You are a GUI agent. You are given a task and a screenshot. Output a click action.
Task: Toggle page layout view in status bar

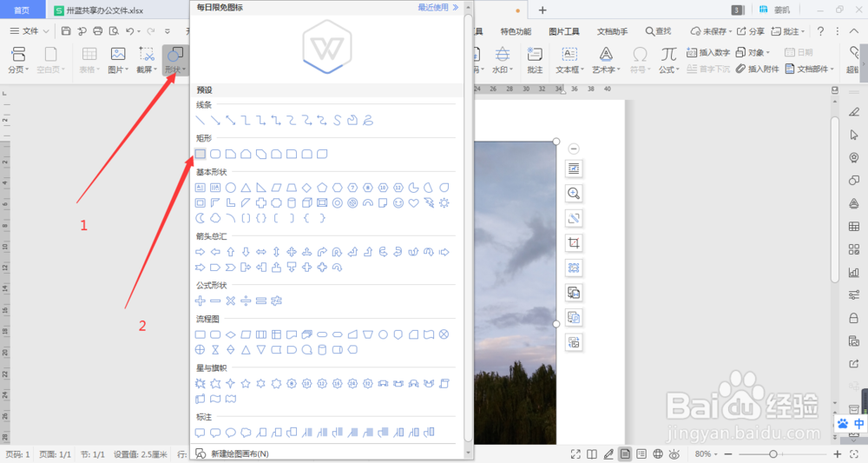pos(624,454)
